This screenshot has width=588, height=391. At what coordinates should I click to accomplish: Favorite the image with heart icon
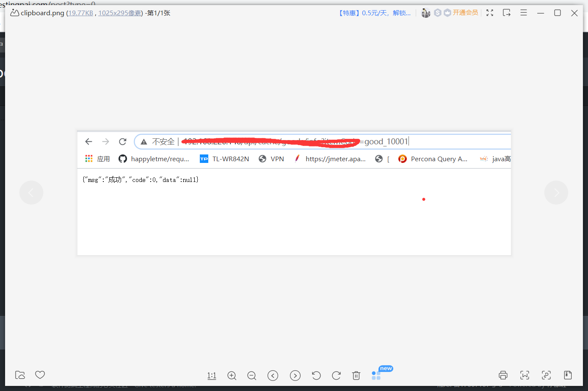(x=40, y=375)
